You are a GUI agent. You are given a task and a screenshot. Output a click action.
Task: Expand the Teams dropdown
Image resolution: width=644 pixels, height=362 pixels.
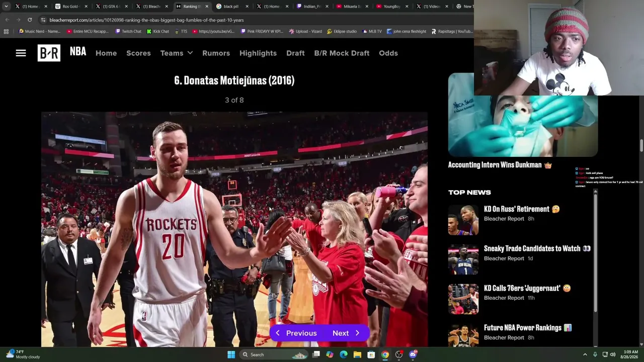click(177, 53)
